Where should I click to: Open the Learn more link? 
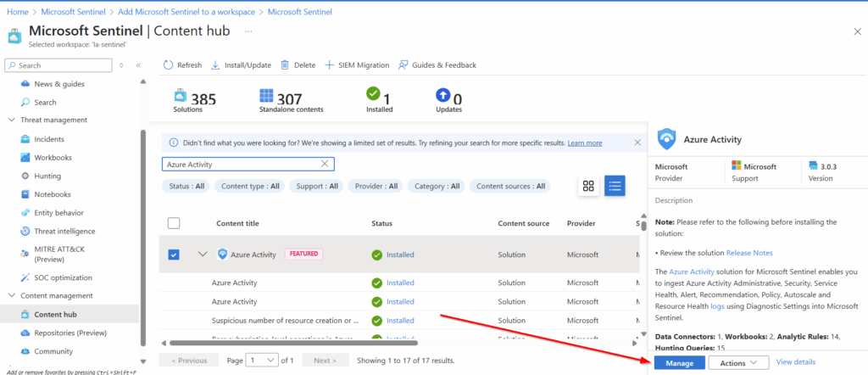585,143
